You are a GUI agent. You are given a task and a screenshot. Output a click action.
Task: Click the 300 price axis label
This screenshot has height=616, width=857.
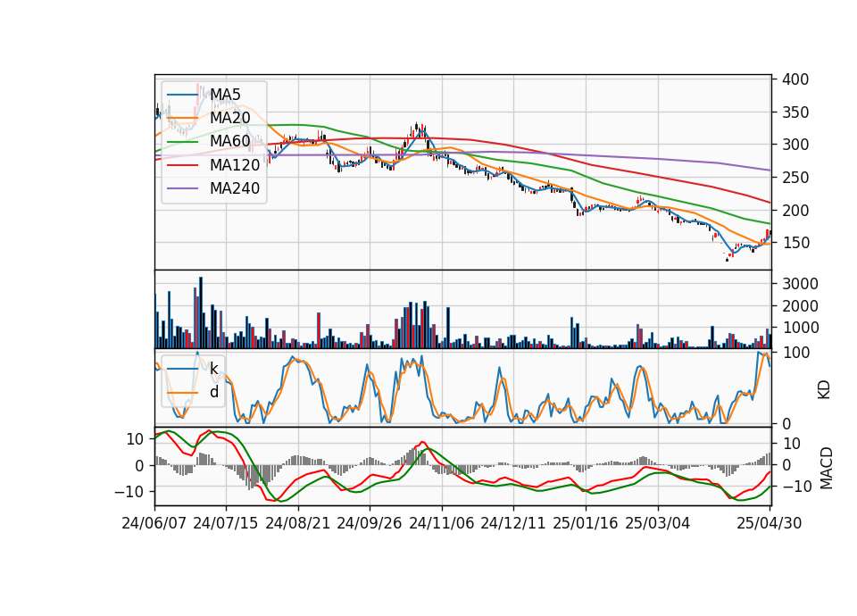(x=795, y=145)
